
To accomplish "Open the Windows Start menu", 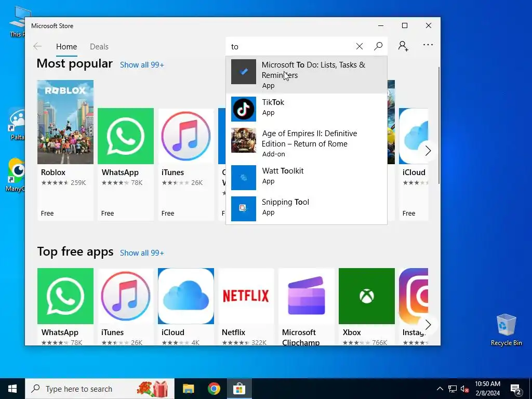I will coord(12,389).
